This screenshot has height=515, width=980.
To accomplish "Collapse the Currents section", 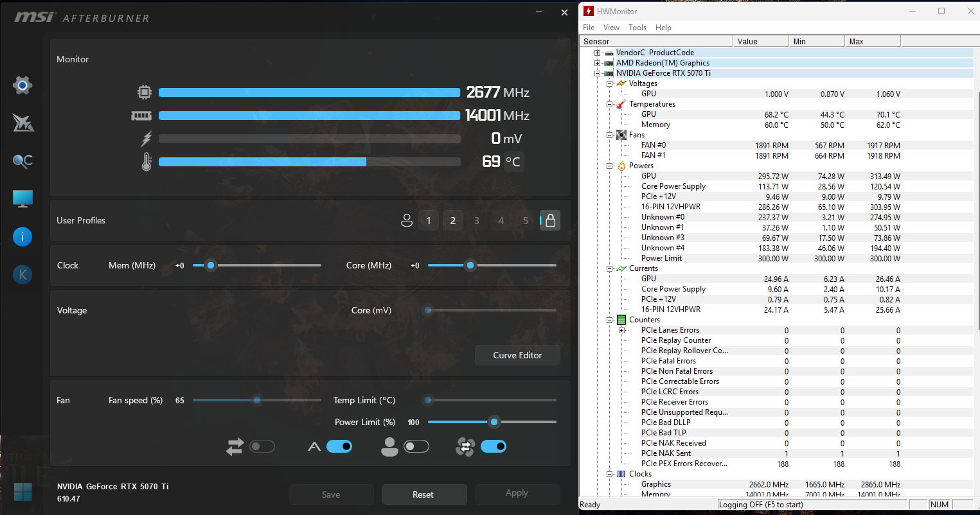I will [x=610, y=268].
